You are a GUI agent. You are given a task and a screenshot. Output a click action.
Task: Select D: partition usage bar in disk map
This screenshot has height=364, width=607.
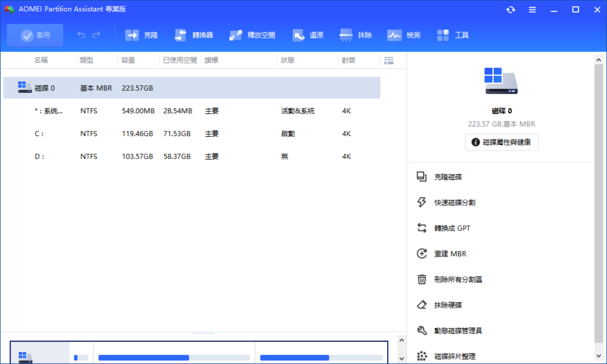[x=321, y=358]
